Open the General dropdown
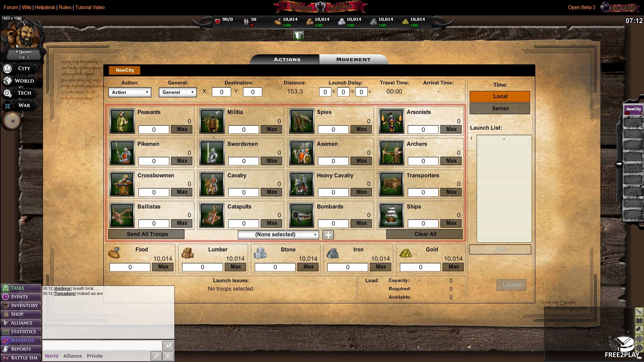The height and width of the screenshot is (362, 644). point(177,92)
